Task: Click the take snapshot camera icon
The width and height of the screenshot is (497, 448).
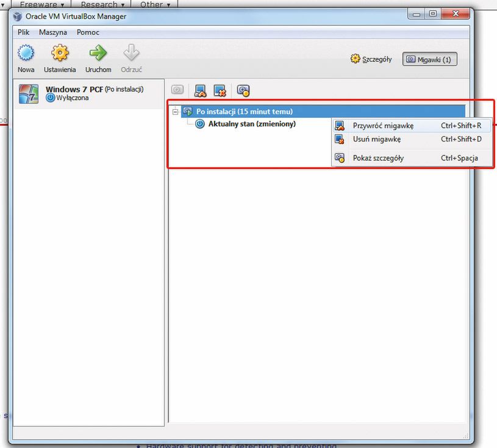Action: 177,90
